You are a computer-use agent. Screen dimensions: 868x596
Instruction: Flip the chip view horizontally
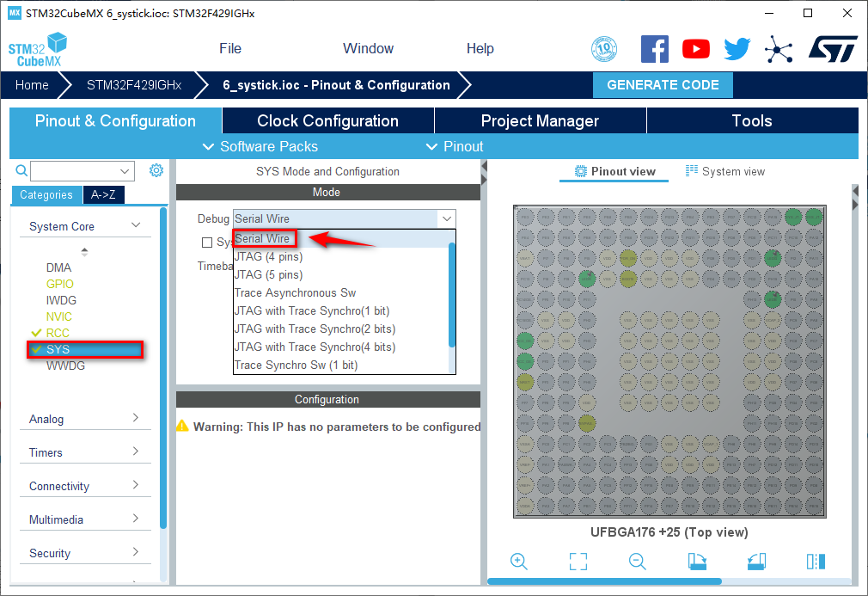(x=816, y=562)
